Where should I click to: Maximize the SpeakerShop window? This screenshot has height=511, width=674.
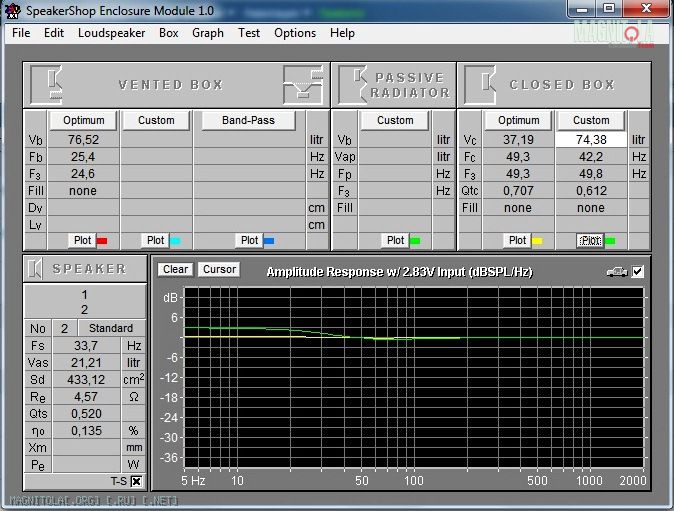point(609,9)
